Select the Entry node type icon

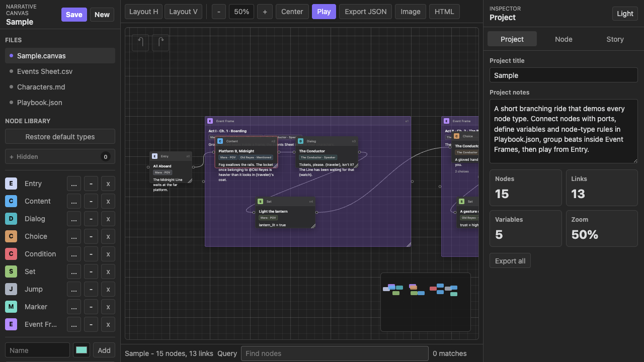[x=11, y=184]
